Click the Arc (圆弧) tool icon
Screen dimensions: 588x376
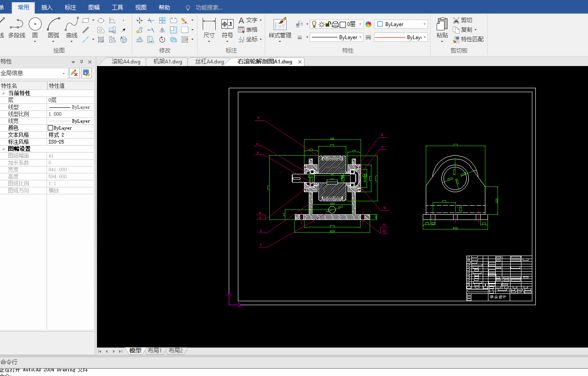tap(53, 24)
